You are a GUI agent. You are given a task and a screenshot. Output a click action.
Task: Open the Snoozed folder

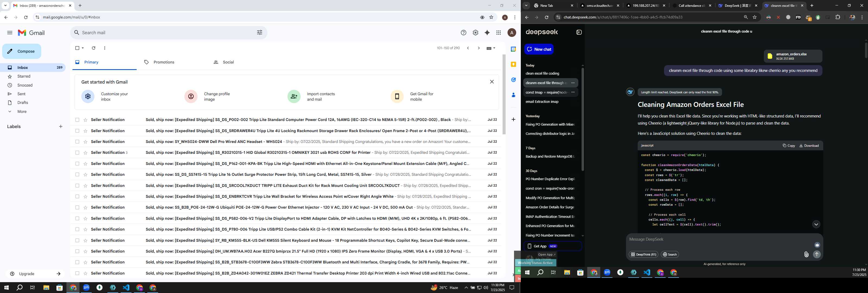click(x=25, y=85)
